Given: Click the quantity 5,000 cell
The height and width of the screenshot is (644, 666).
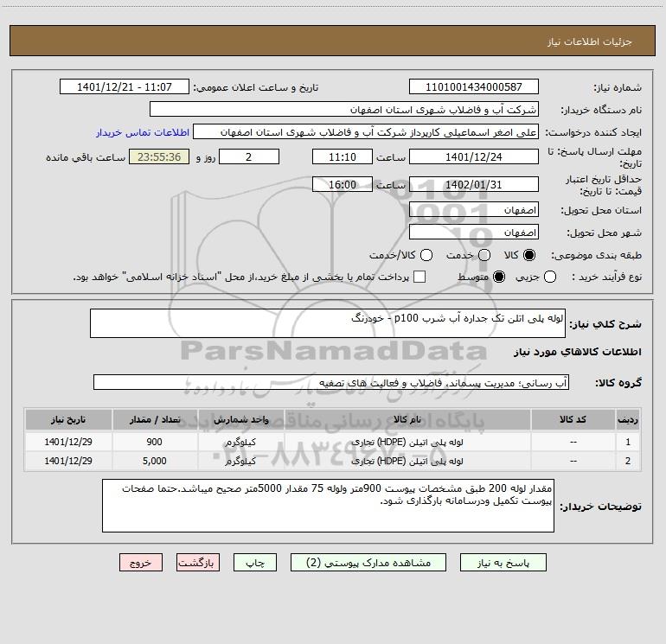Looking at the screenshot, I should click(155, 461).
